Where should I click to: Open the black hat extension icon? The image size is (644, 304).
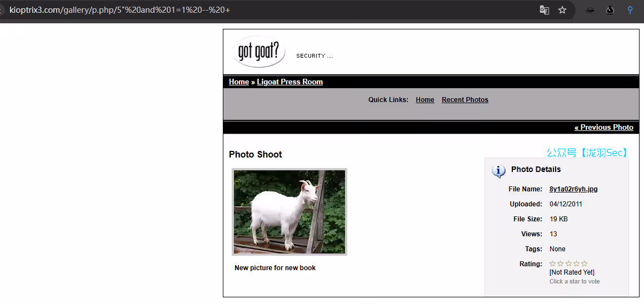[x=591, y=10]
